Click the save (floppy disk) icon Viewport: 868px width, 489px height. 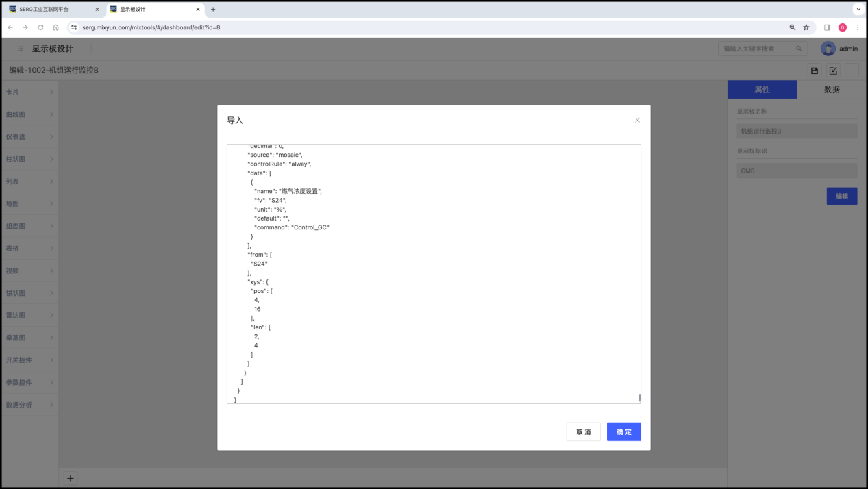pos(815,71)
